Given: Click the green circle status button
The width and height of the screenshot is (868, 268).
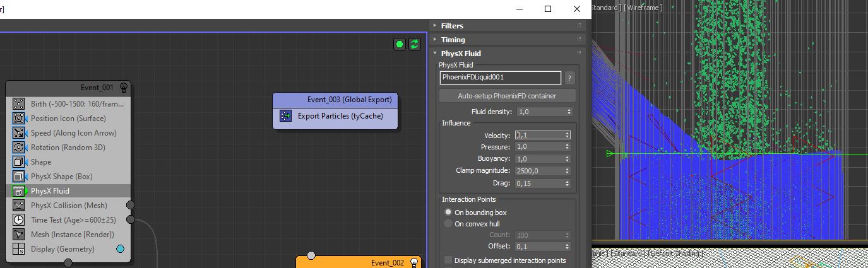Looking at the screenshot, I should 400,44.
